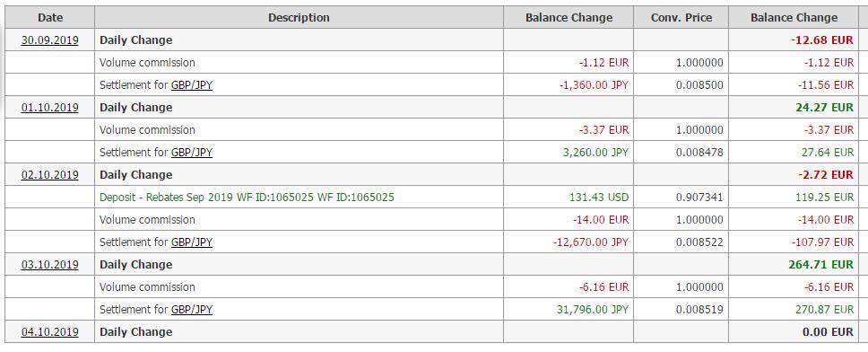Click the Date column header

point(50,17)
